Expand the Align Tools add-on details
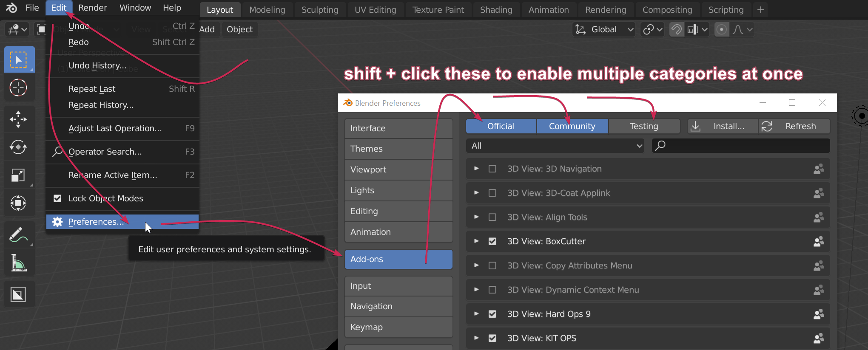The image size is (868, 350). coord(476,217)
